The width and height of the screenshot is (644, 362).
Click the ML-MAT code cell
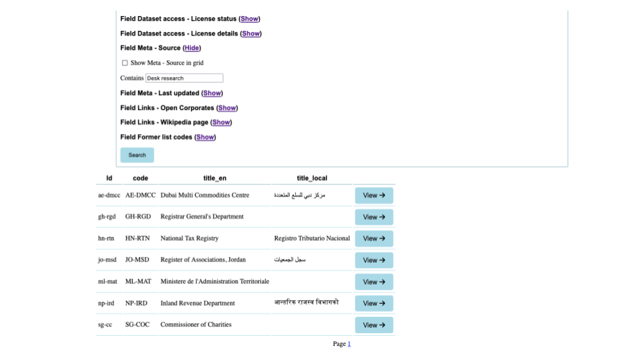[138, 282]
